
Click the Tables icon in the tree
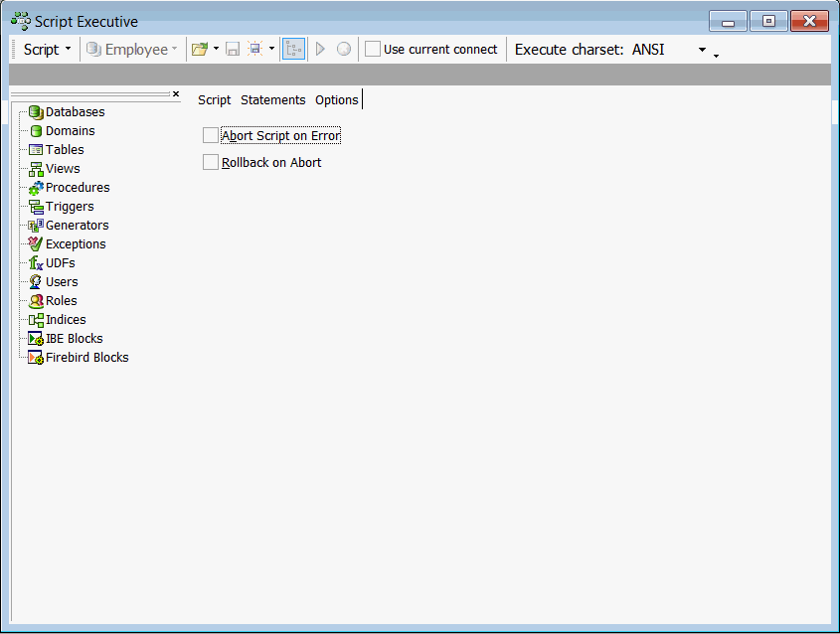[x=36, y=150]
